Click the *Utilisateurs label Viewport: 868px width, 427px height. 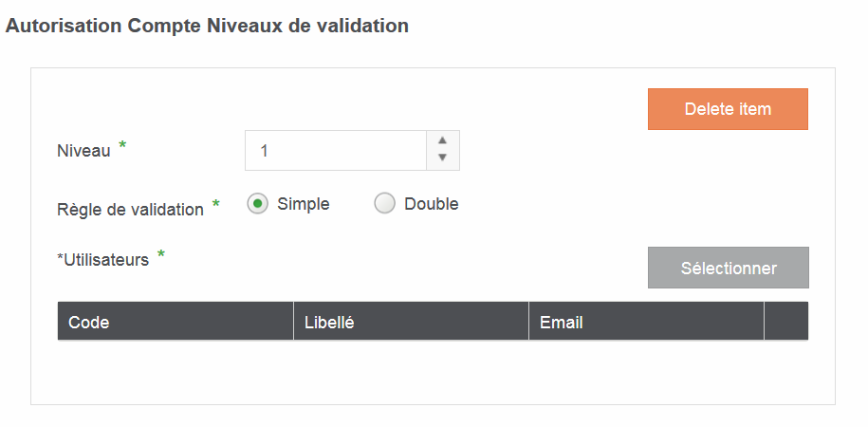coord(102,260)
